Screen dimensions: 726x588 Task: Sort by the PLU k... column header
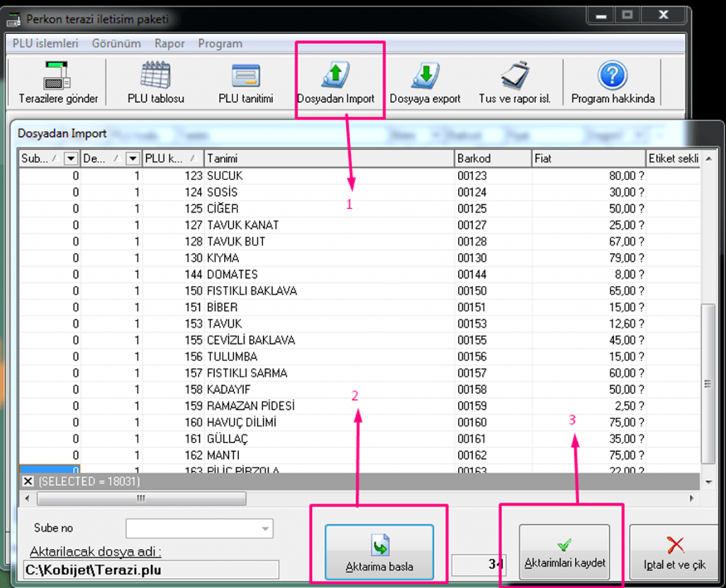(173, 158)
